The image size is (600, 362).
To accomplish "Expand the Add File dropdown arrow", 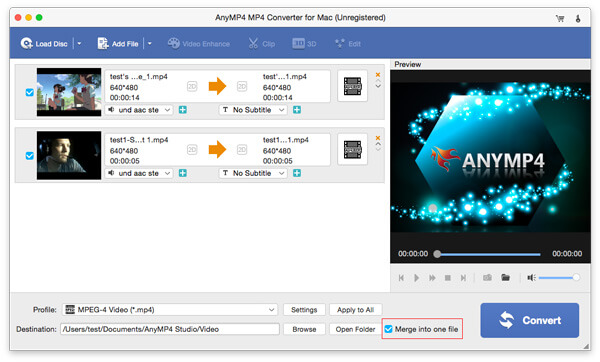I will [150, 44].
